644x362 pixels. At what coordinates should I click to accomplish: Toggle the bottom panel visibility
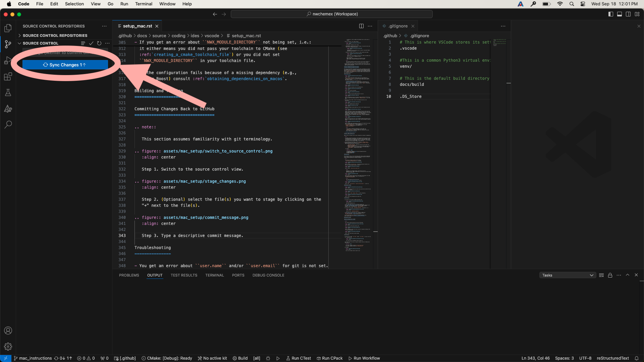click(x=620, y=14)
